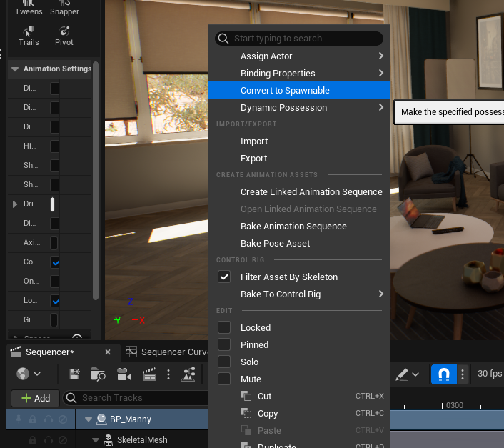Focus the context menu search box
Image resolution: width=504 pixels, height=448 pixels.
point(299,39)
